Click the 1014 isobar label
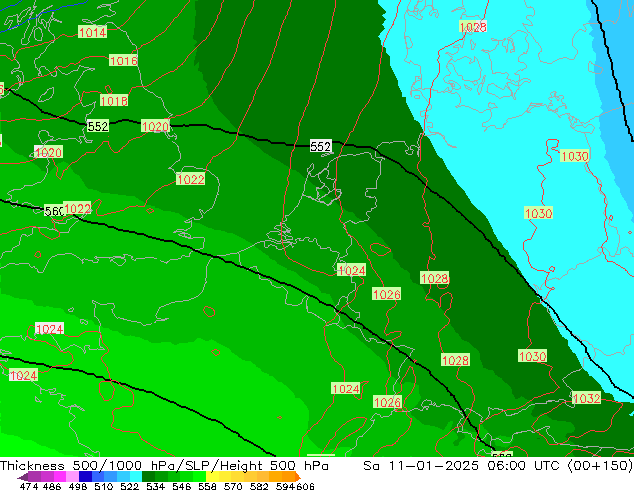 (x=92, y=32)
